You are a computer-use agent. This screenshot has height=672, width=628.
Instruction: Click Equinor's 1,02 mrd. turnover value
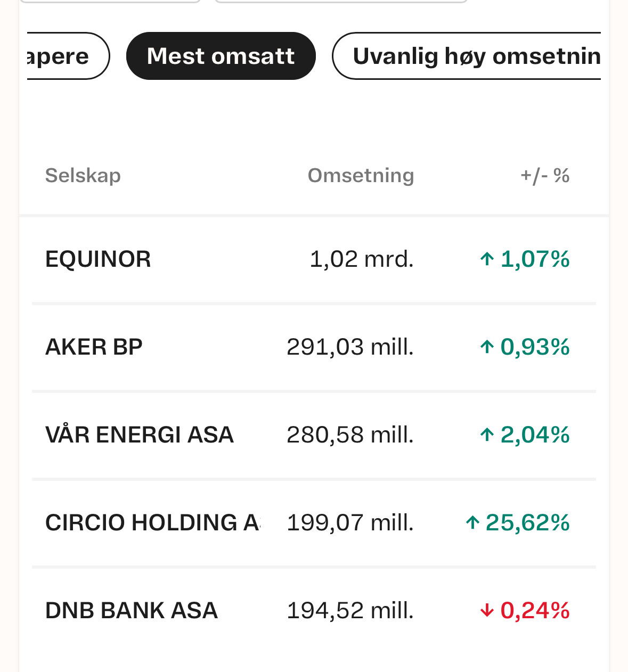(362, 259)
